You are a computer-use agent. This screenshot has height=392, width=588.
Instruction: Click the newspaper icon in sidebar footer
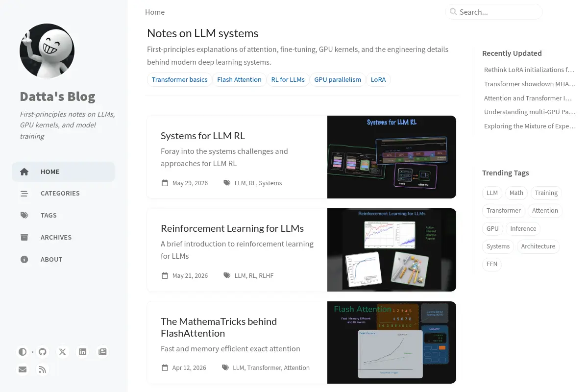click(x=102, y=352)
